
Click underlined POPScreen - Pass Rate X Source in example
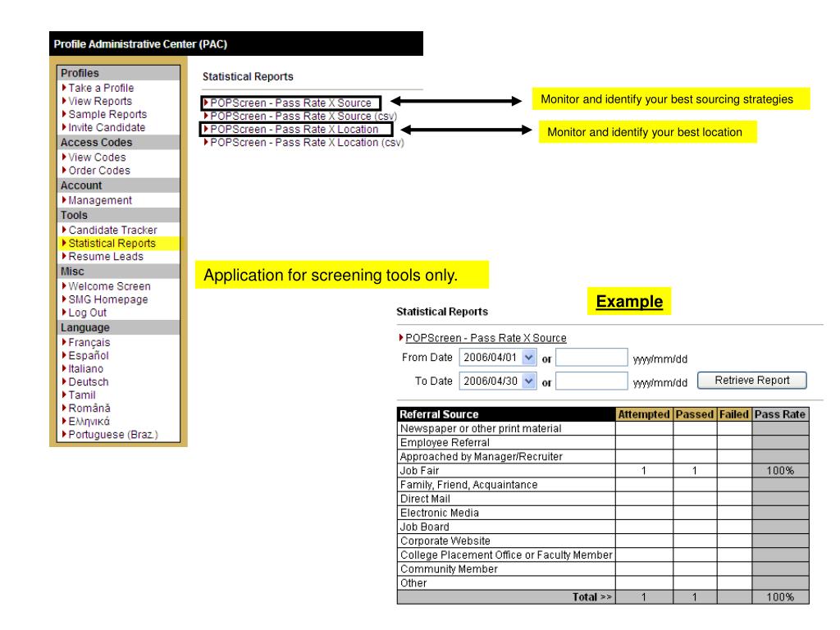click(486, 338)
